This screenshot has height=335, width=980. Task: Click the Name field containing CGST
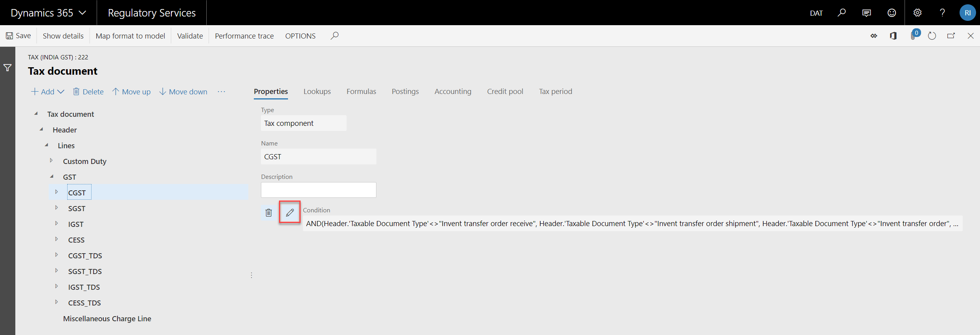point(318,156)
